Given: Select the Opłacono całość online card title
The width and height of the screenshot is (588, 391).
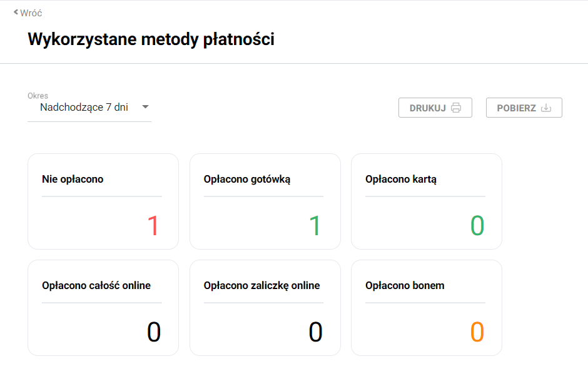Looking at the screenshot, I should [96, 286].
